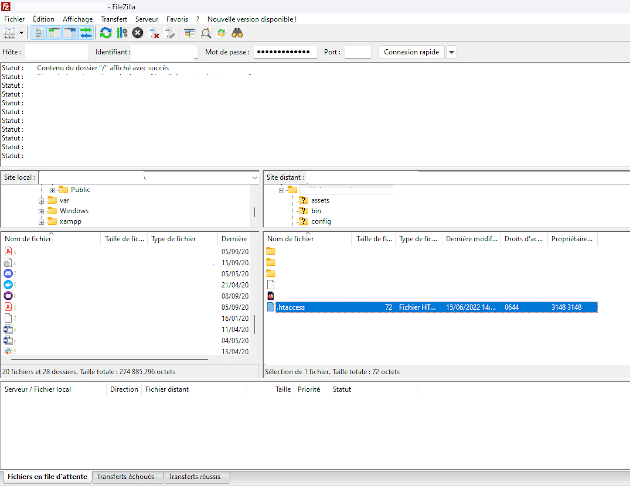The width and height of the screenshot is (630, 486).
Task: Switch to Transferts échoués tab
Action: pyautogui.click(x=125, y=478)
